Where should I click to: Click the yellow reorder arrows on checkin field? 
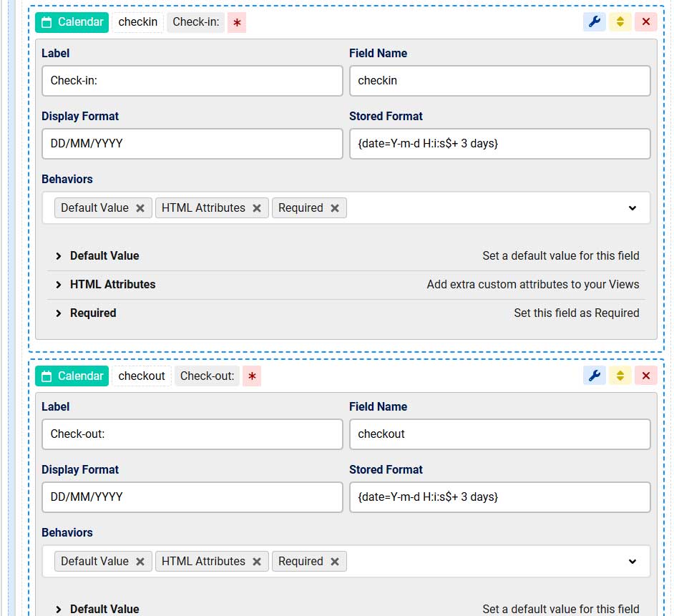point(620,22)
